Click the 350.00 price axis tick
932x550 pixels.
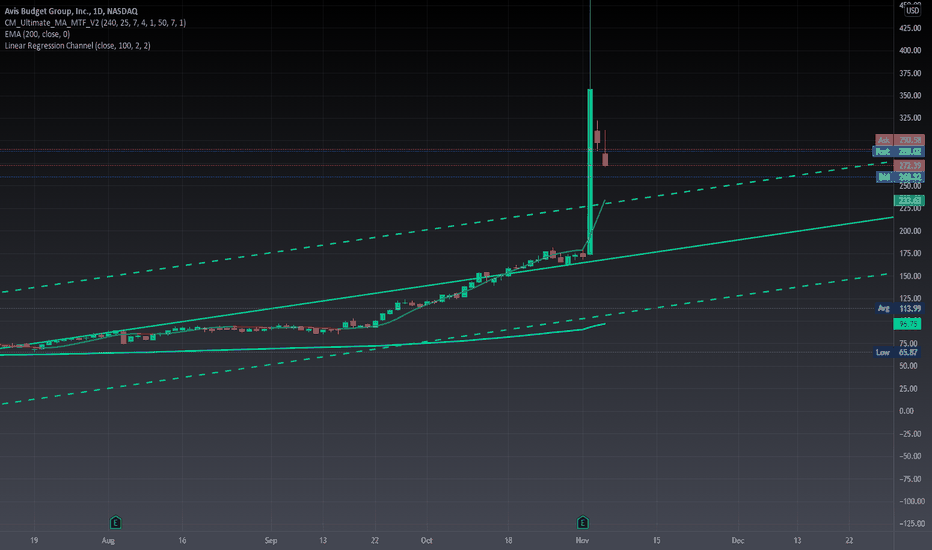pyautogui.click(x=910, y=96)
